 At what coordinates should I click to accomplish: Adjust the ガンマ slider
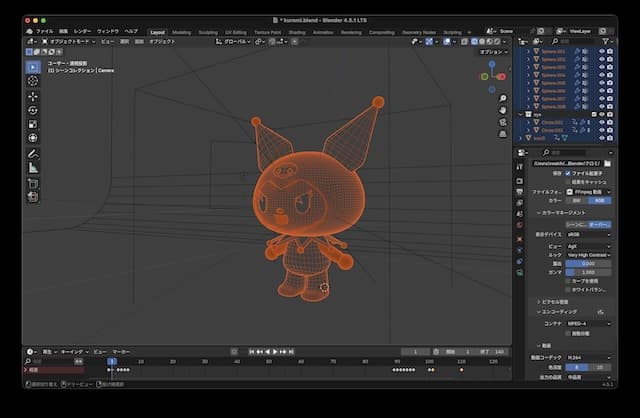(x=588, y=272)
